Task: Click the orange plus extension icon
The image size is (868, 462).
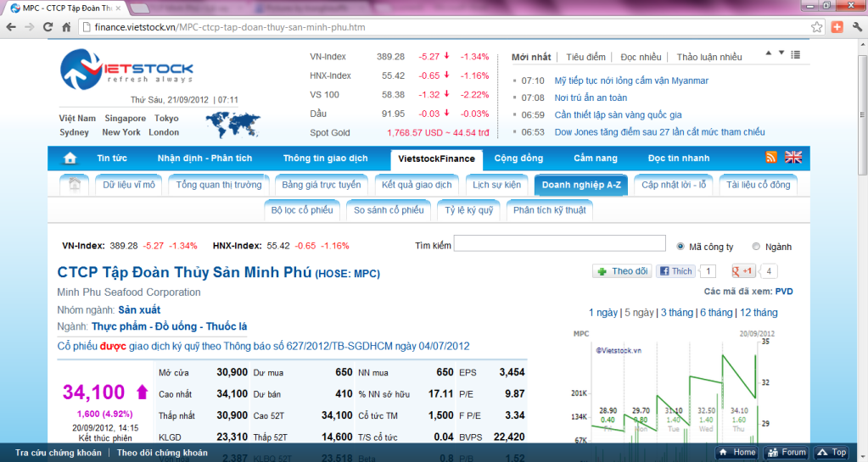Action: coord(837,26)
